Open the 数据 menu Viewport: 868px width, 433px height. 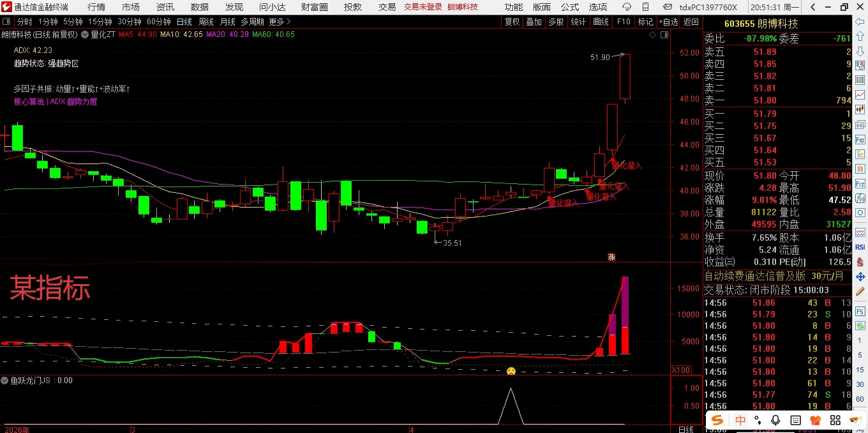(x=200, y=7)
